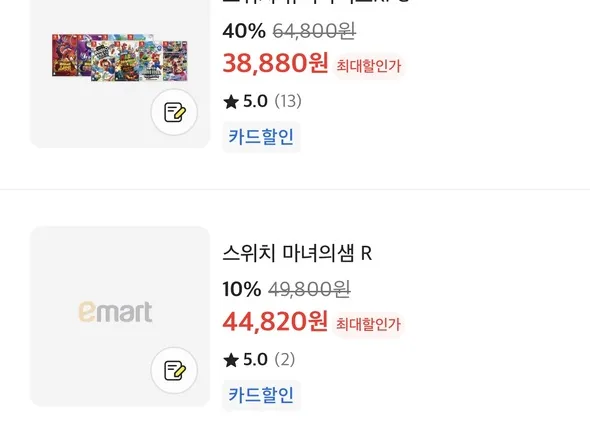Click the 40% discount label
Viewport: 590px width, 443px height.
point(244,31)
